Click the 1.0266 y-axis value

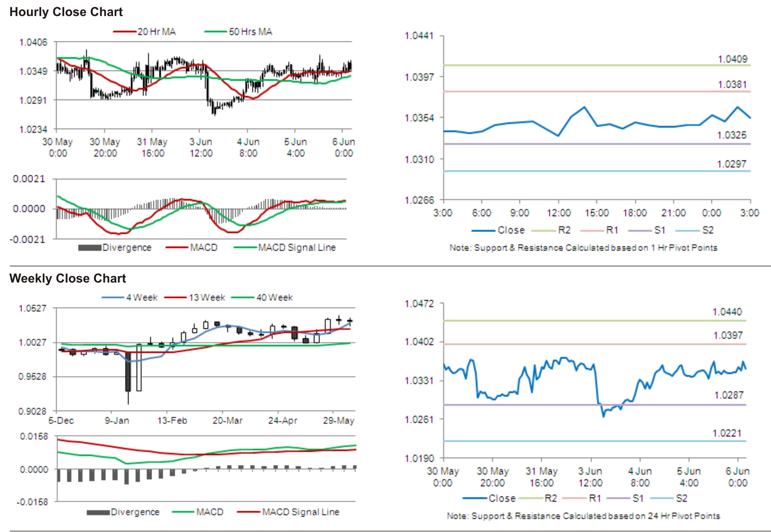click(419, 200)
